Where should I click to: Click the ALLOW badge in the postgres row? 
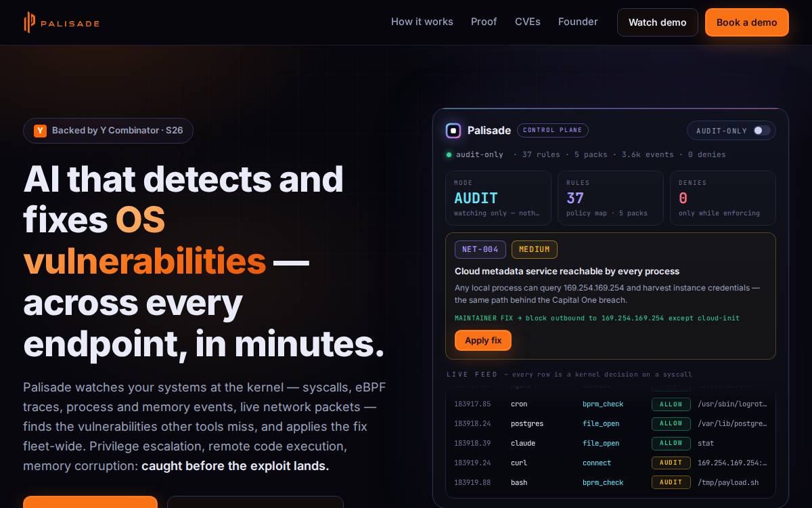coord(671,424)
